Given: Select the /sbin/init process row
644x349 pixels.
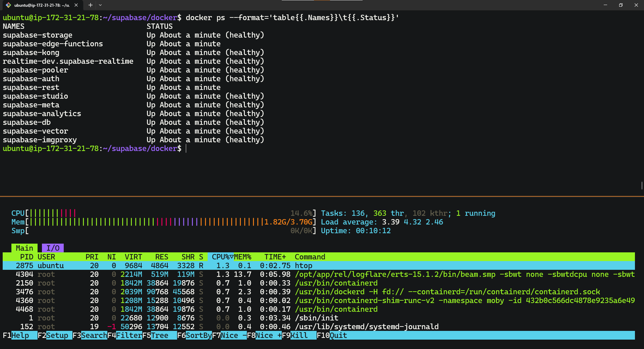Looking at the screenshot, I should tap(319, 318).
